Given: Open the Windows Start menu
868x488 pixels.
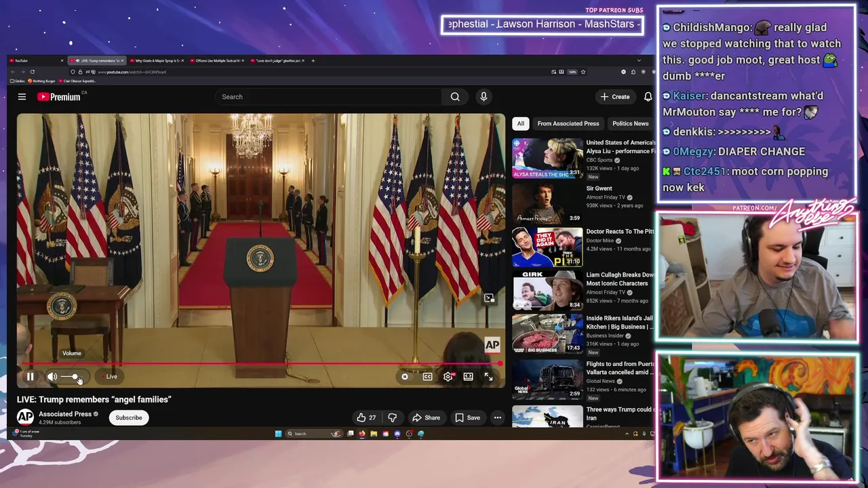Looking at the screenshot, I should [x=278, y=434].
